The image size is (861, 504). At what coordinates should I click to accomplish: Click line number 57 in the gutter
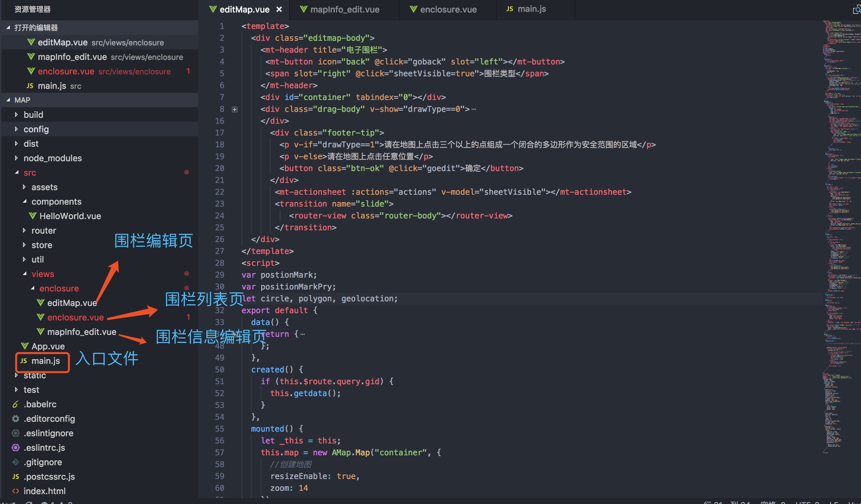[220, 452]
